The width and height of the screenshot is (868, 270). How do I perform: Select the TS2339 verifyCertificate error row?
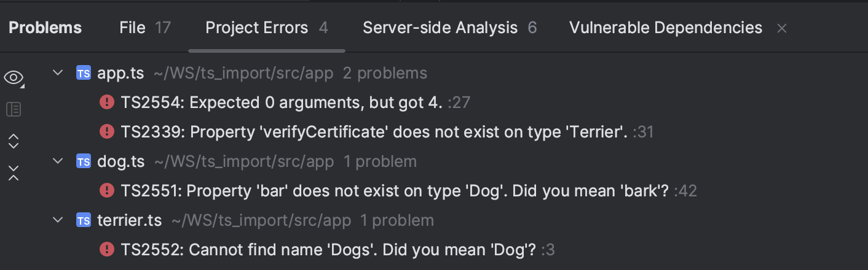(374, 132)
